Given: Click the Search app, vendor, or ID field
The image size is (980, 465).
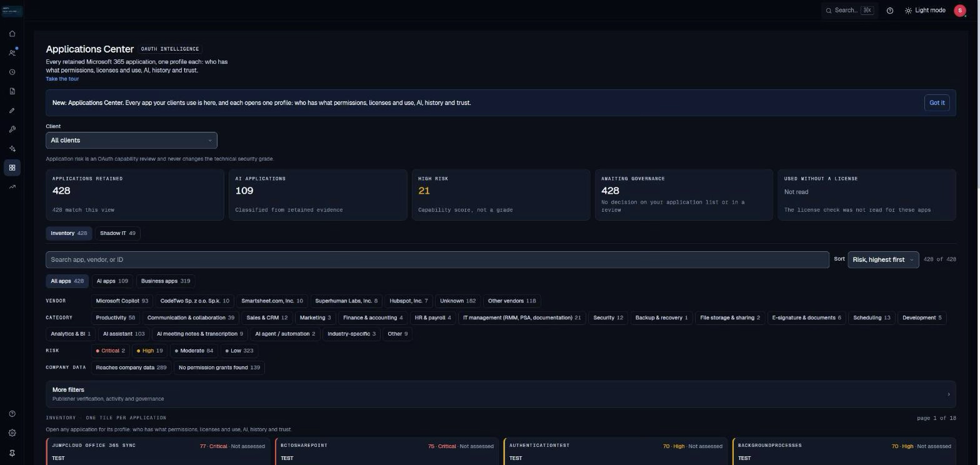Looking at the screenshot, I should (x=437, y=259).
